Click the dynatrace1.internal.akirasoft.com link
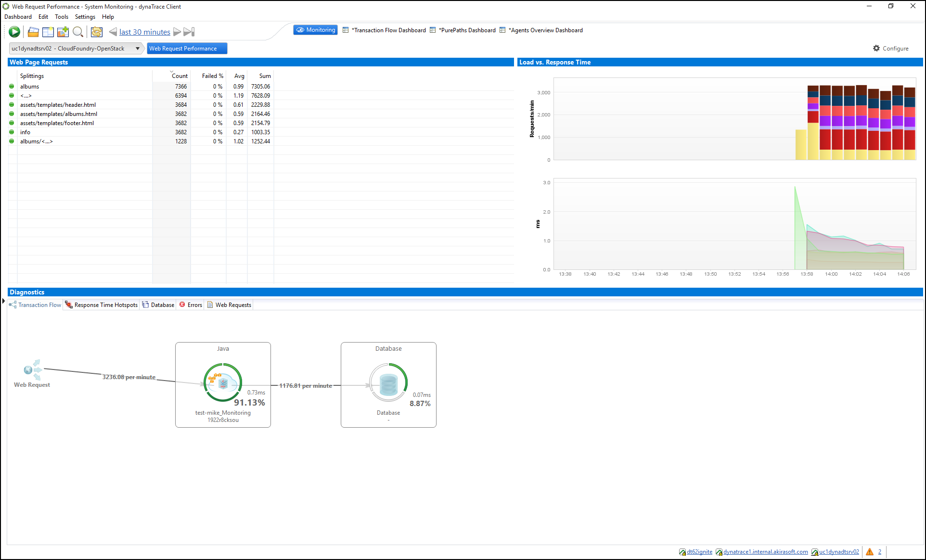 click(765, 552)
